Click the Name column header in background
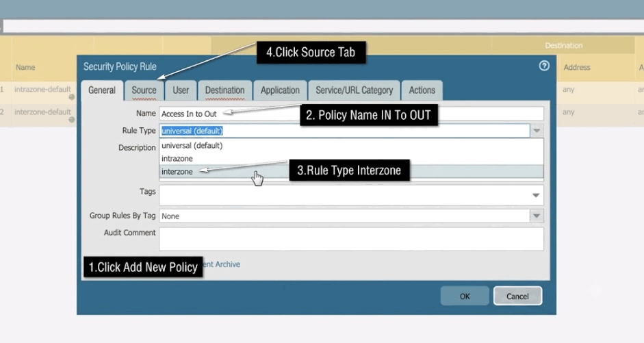 pos(25,67)
